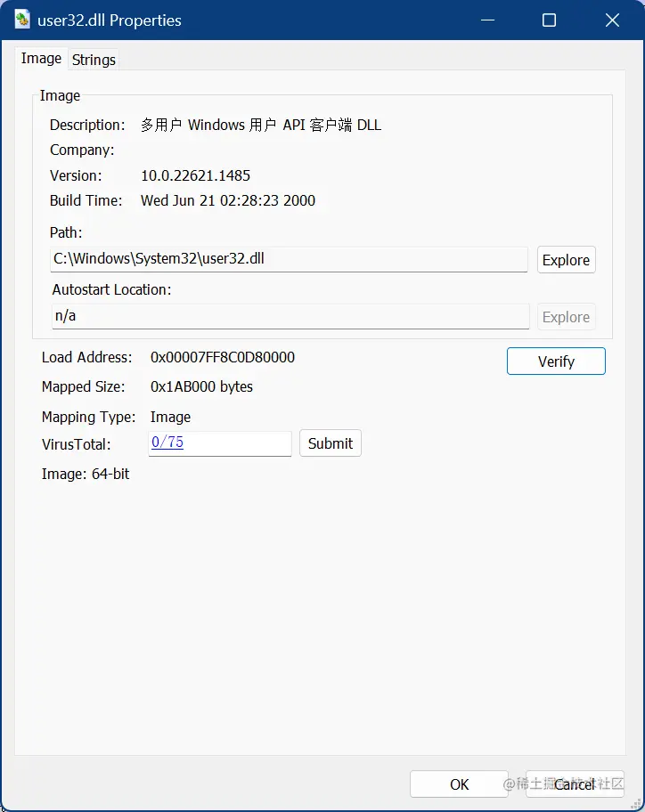Screen dimensions: 645x812
Task: Click the Explore button beside Autostart Location
Action: pos(566,317)
